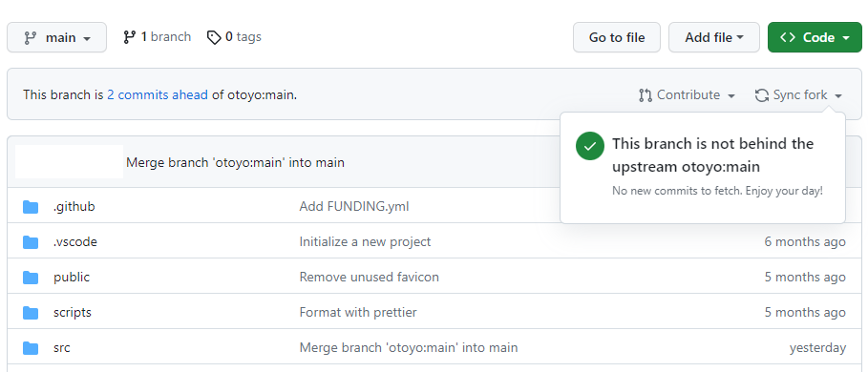Click the popup heading This branch is not behind
This screenshot has height=372, width=868.
point(713,155)
